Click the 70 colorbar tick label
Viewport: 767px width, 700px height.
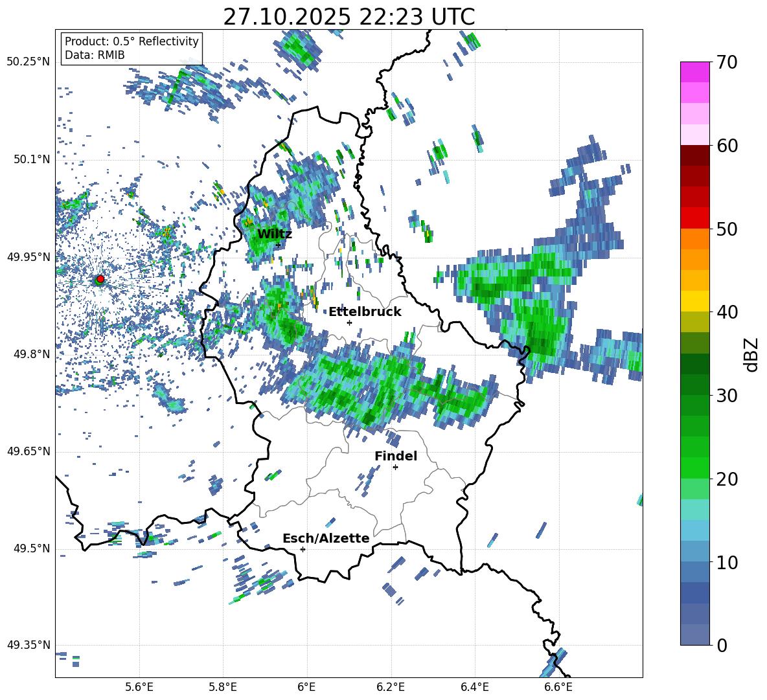[x=727, y=62]
